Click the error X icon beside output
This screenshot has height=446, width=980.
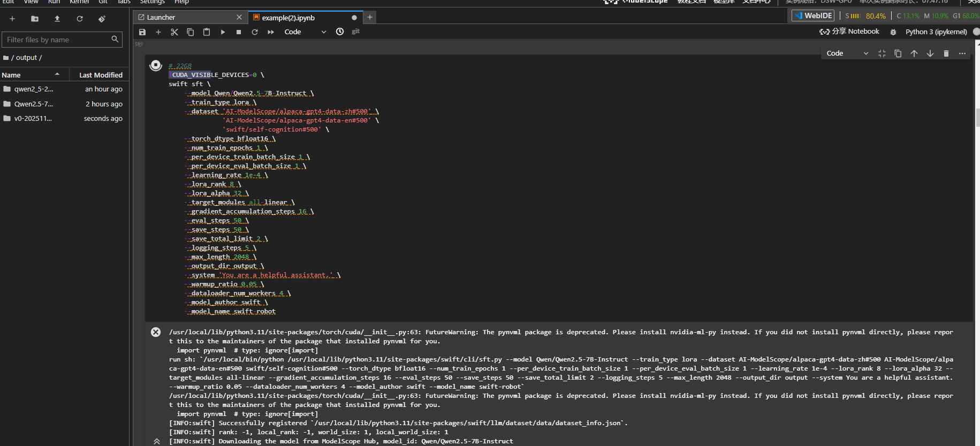click(x=156, y=332)
